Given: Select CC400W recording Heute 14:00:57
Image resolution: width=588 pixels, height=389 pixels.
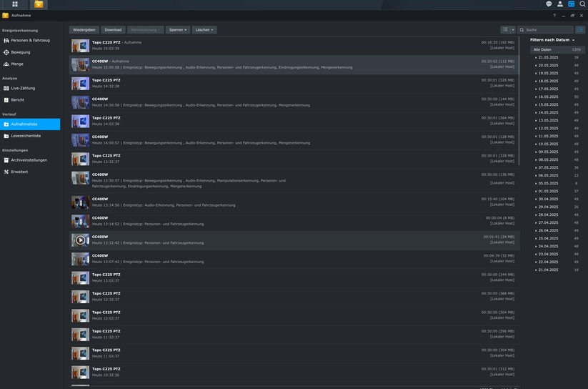Looking at the screenshot, I should click(294, 140).
